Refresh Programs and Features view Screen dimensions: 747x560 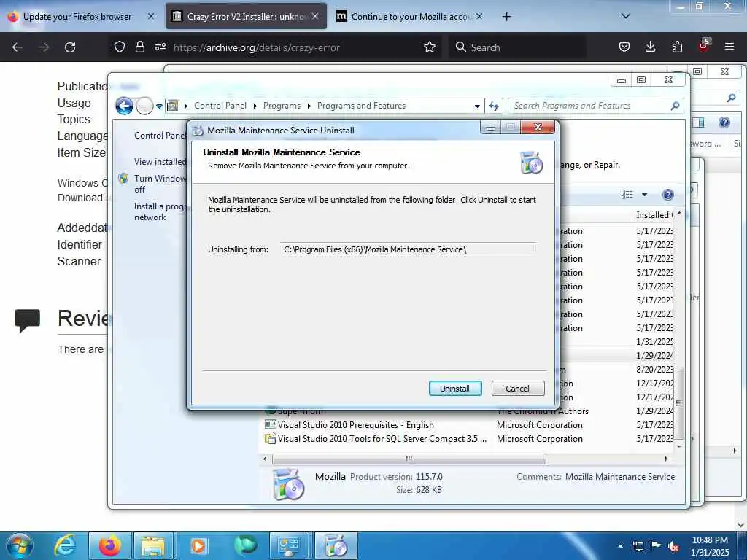494,106
